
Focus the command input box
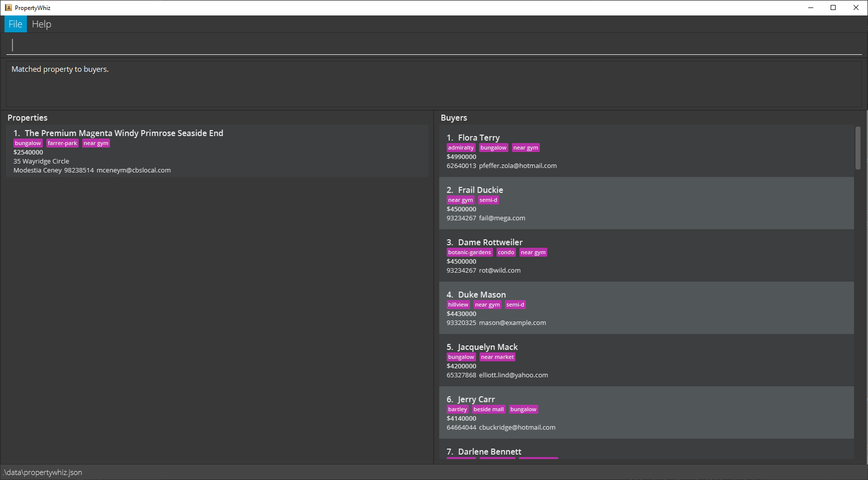click(434, 45)
